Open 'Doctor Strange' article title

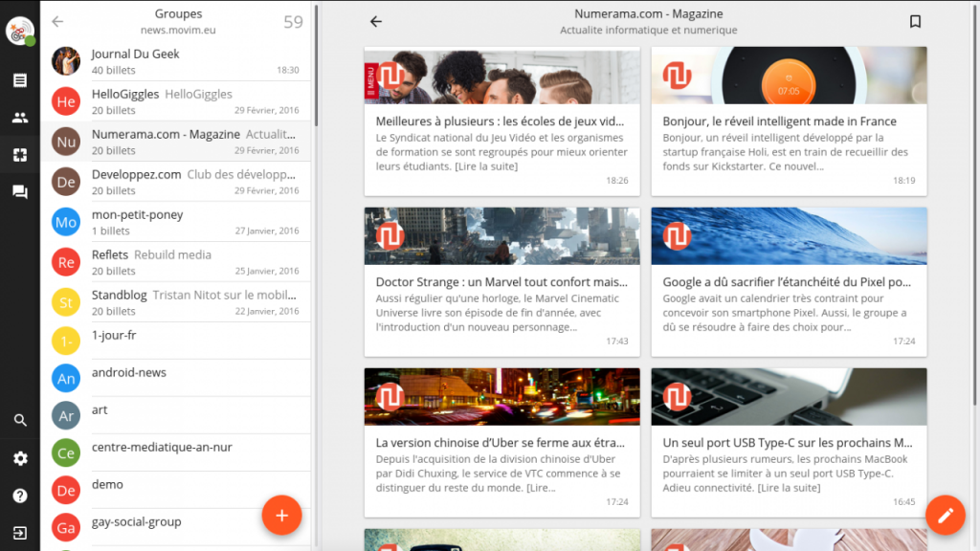501,282
